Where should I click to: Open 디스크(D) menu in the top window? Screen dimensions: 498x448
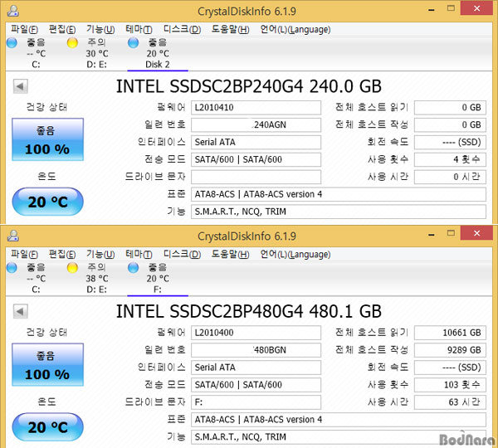pos(182,30)
